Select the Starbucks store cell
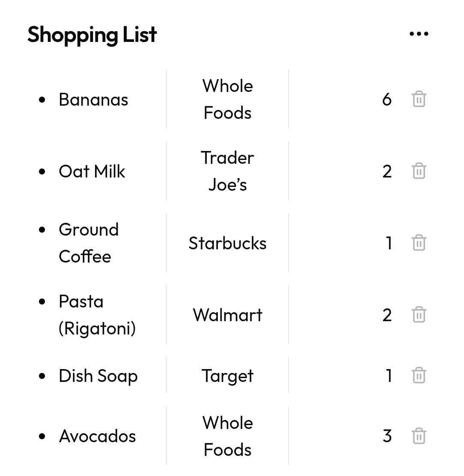Viewport: 464px width, 476px height. pos(228,243)
